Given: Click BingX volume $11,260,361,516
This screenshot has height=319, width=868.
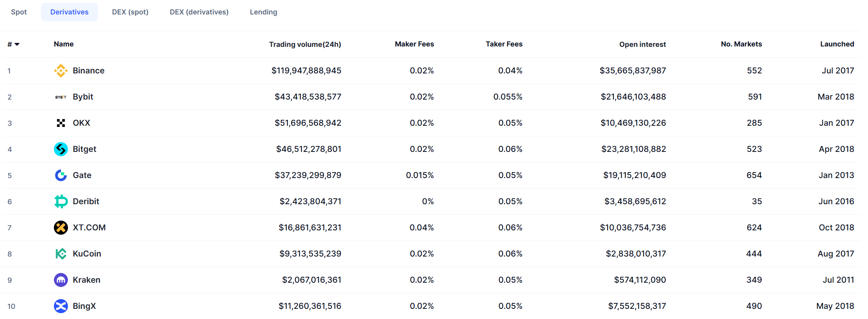Looking at the screenshot, I should click(310, 306).
